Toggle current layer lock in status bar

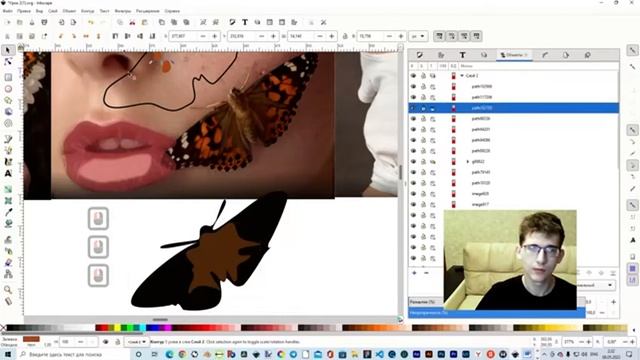[117, 342]
